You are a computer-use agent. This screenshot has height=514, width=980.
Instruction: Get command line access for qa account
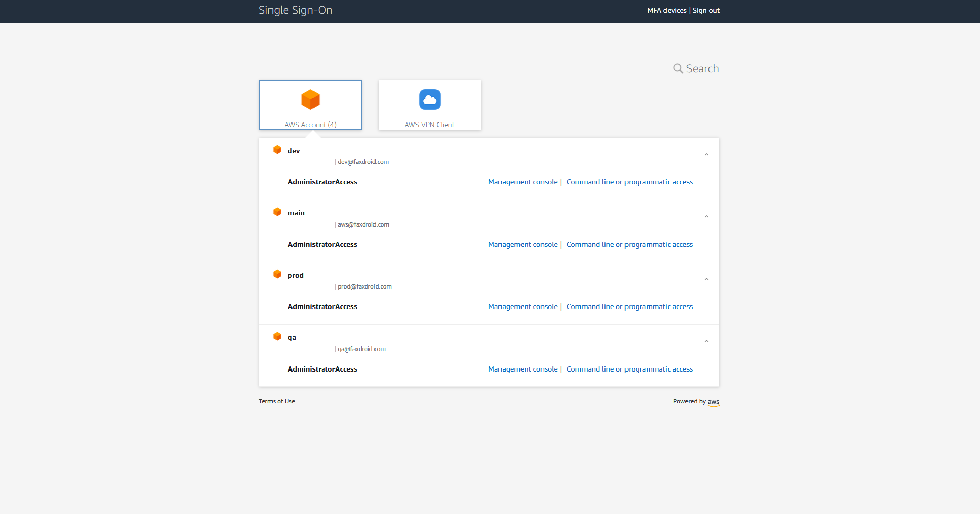pyautogui.click(x=630, y=369)
